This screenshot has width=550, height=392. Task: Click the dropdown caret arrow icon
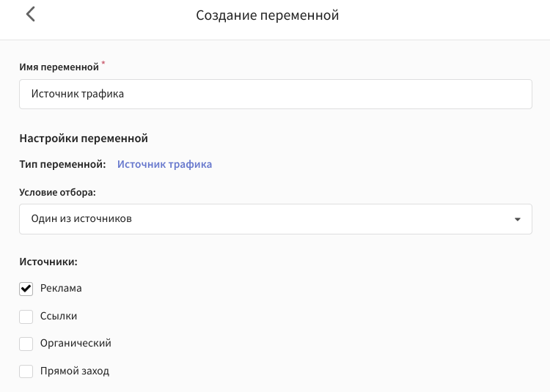click(518, 219)
